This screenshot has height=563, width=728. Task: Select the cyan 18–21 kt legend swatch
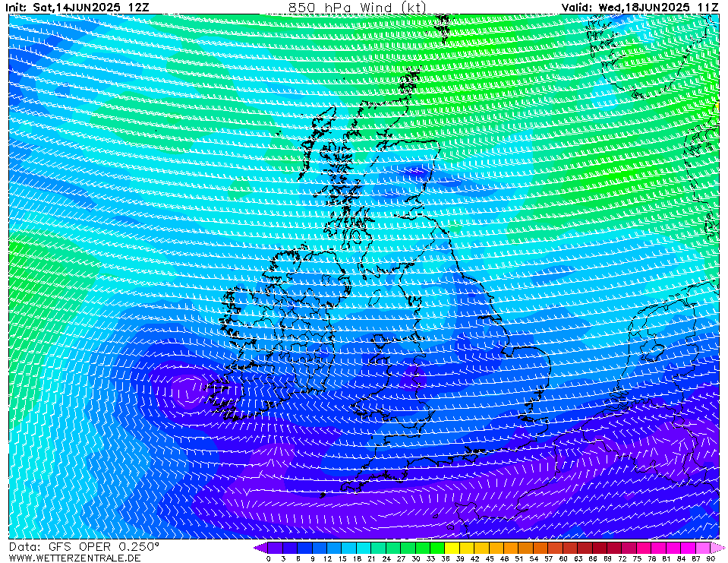[x=364, y=548]
